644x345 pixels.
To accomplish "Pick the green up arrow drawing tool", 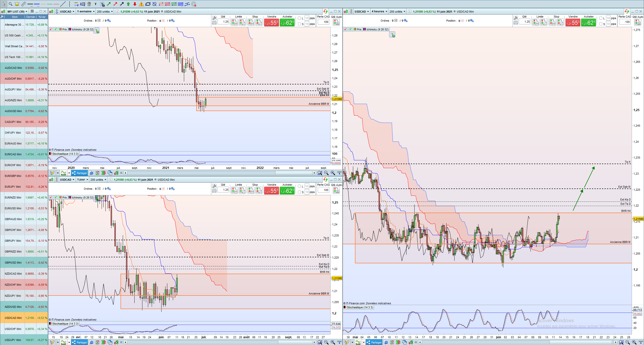I will (128, 4).
